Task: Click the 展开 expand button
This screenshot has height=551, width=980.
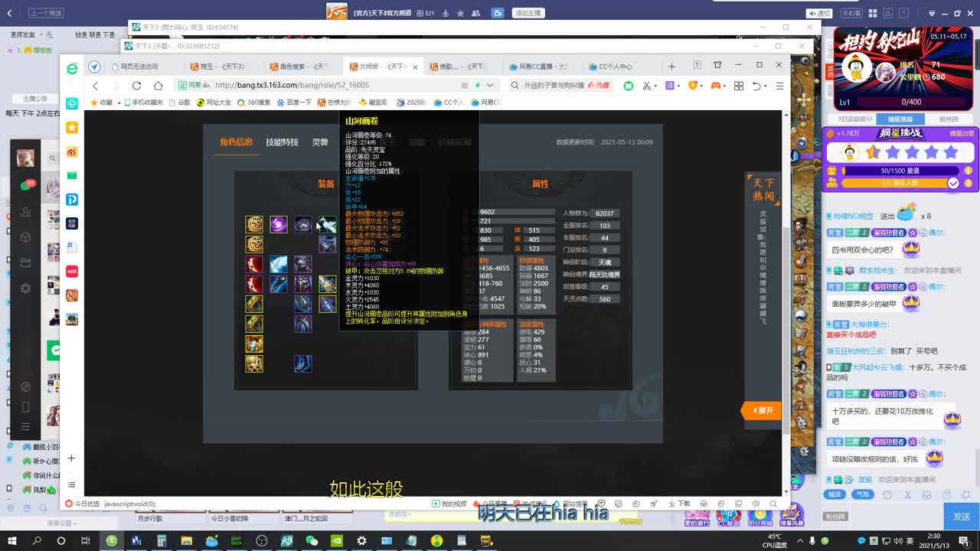Action: point(762,411)
